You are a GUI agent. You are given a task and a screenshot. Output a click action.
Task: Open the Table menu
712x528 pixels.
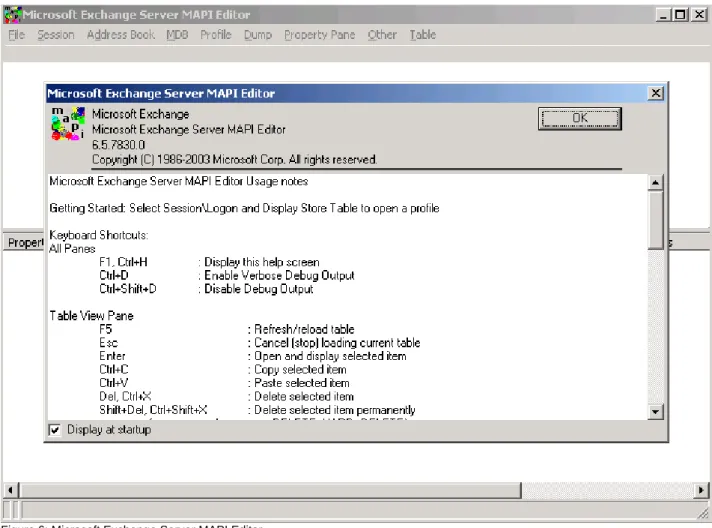(423, 35)
